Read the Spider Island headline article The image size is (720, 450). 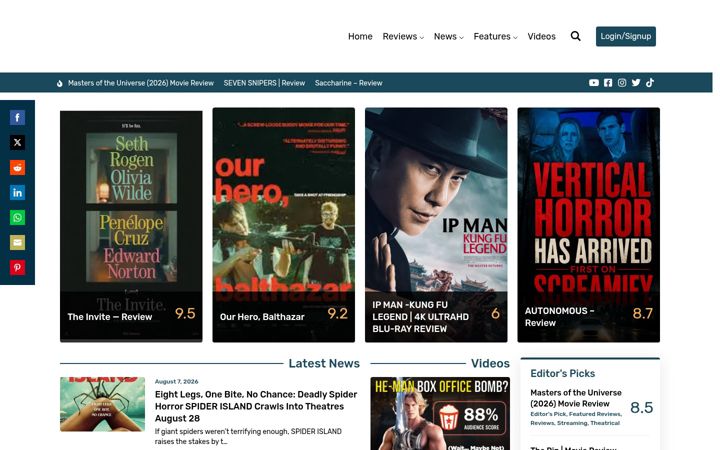click(x=256, y=406)
